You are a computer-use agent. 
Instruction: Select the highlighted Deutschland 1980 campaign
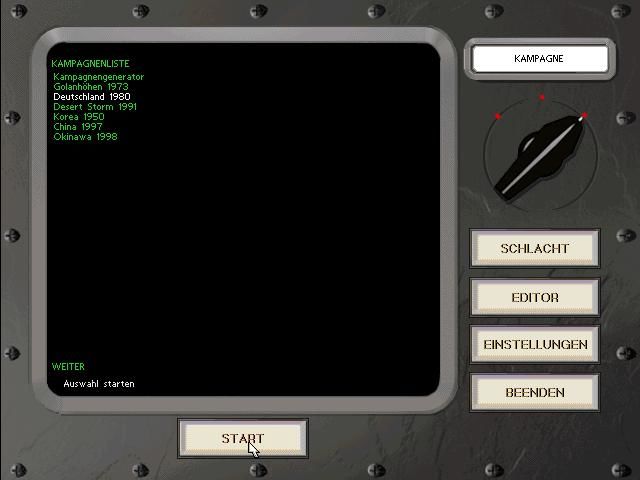pos(92,97)
